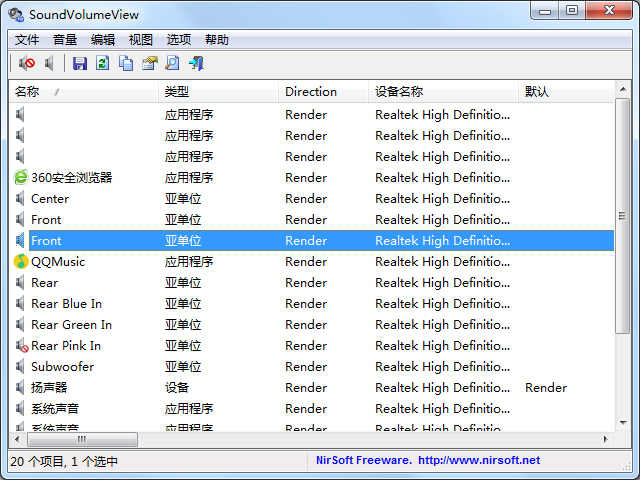
Task: Click the Subwoofer row's Render direction cell
Action: (306, 367)
